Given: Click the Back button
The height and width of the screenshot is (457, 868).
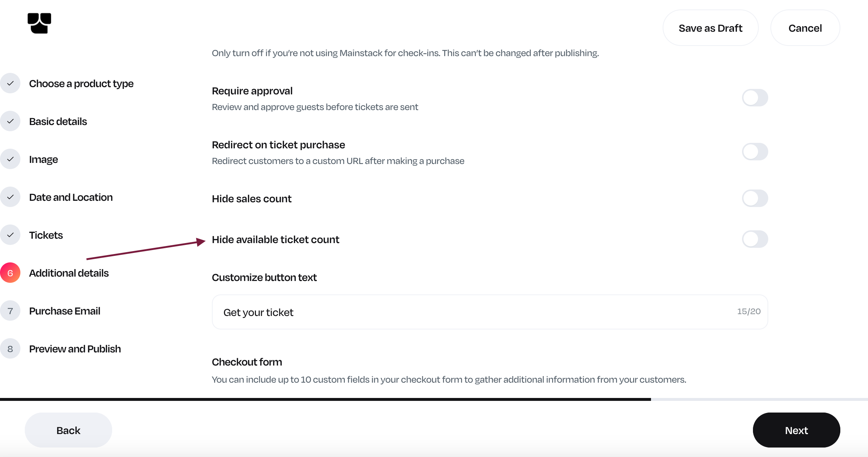Looking at the screenshot, I should (x=68, y=430).
